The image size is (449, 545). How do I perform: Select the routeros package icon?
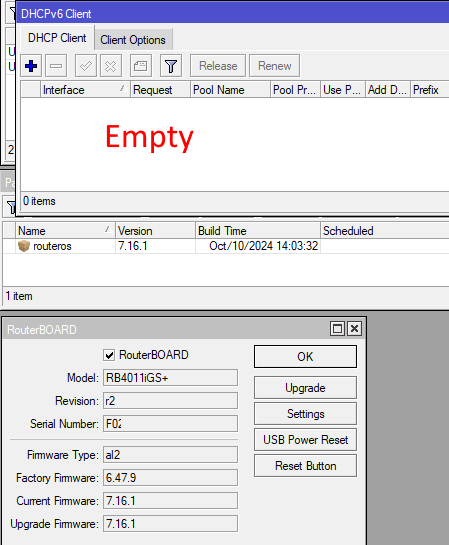[x=24, y=246]
